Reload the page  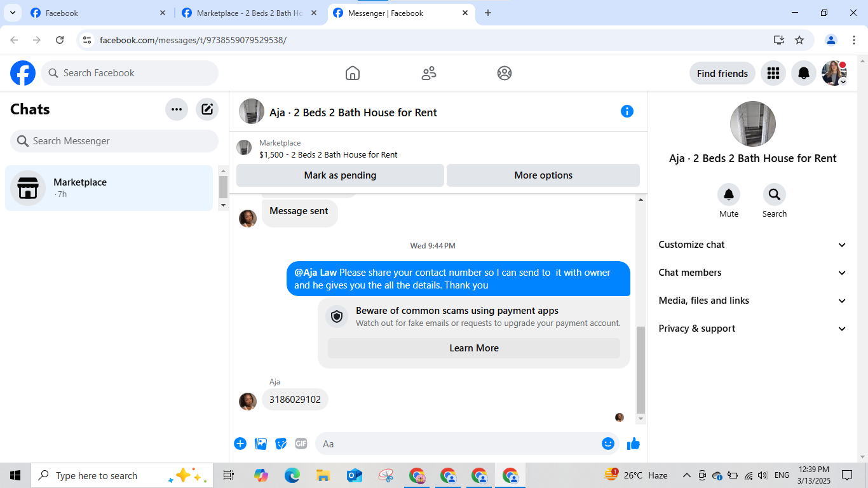coord(60,40)
